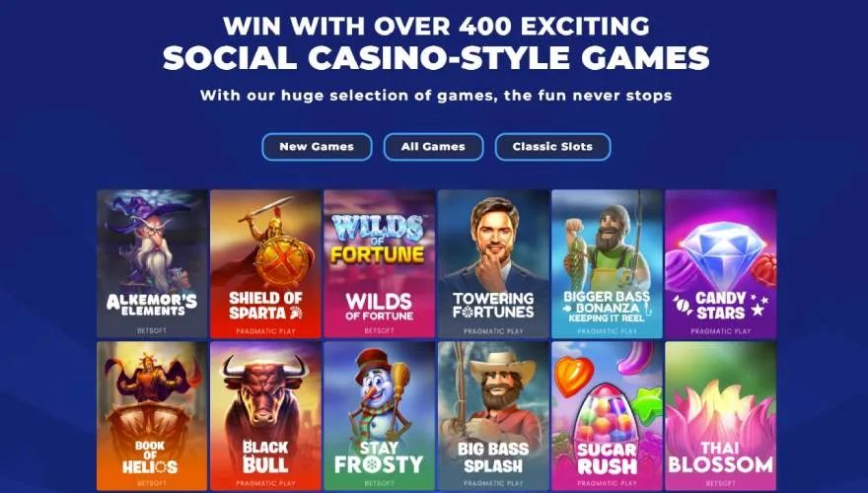Viewport: 868px width, 493px height.
Task: Launch the Shield of Sparta game
Action: [265, 264]
